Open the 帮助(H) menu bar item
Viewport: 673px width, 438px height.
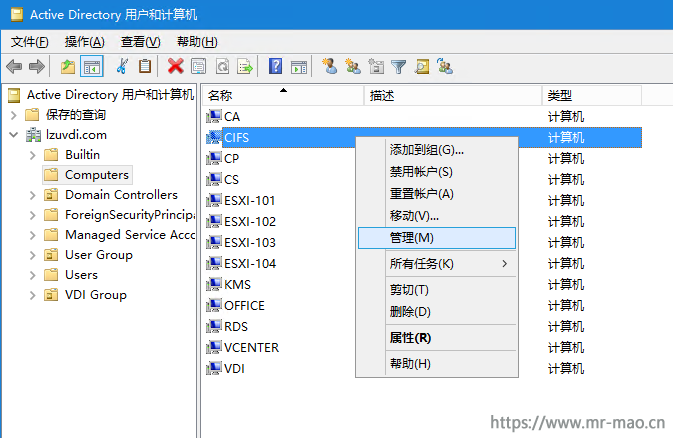(x=197, y=42)
